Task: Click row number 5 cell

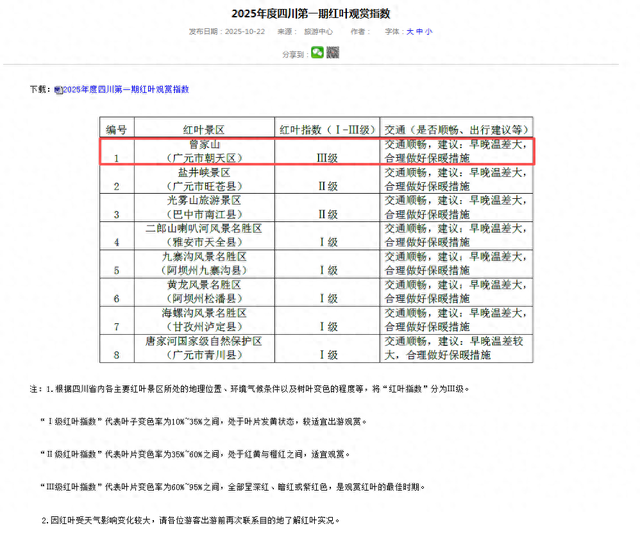Action: coord(117,264)
